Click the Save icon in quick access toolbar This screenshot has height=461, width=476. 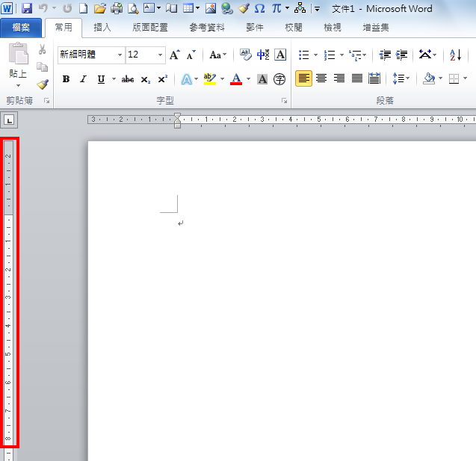tap(27, 8)
